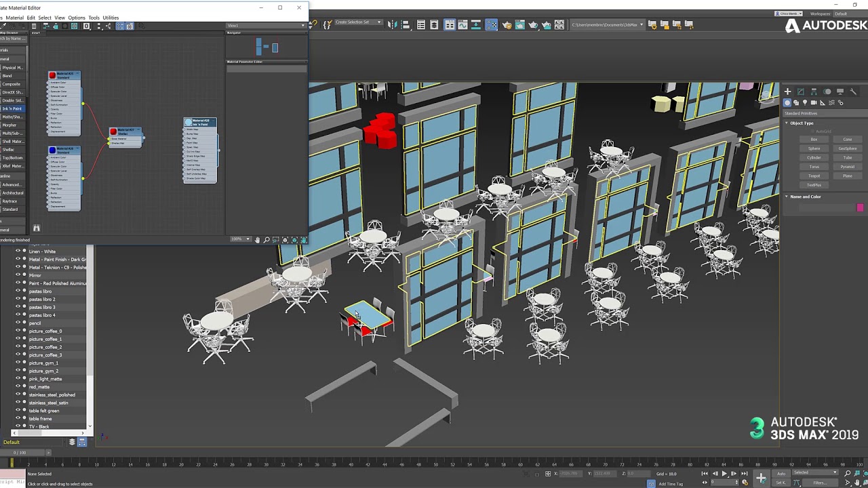Screen dimensions: 868x488
Task: Open the Create tab plus icon
Action: tap(787, 91)
